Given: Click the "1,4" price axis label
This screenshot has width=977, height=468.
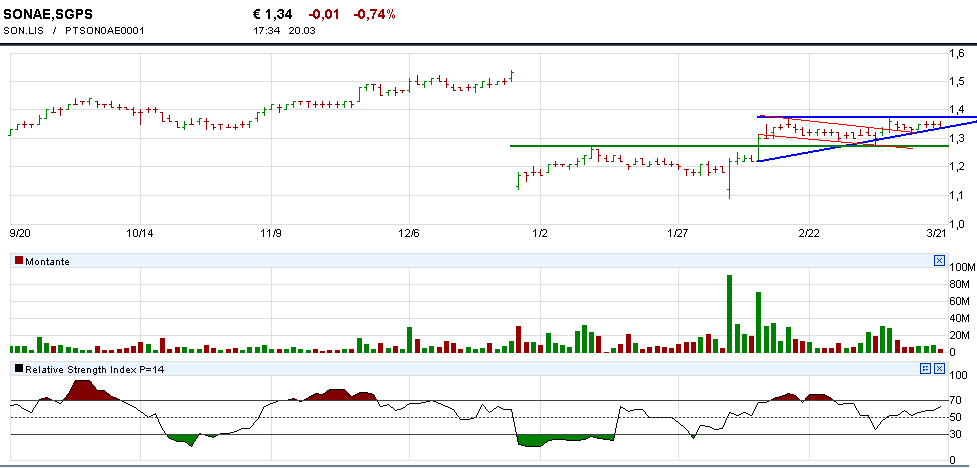Looking at the screenshot, I should pyautogui.click(x=956, y=110).
